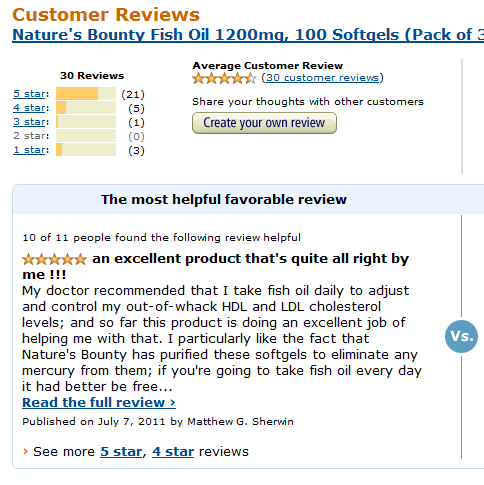The height and width of the screenshot is (485, 484).
Task: Click the 4 star histogram bar
Action: click(86, 108)
